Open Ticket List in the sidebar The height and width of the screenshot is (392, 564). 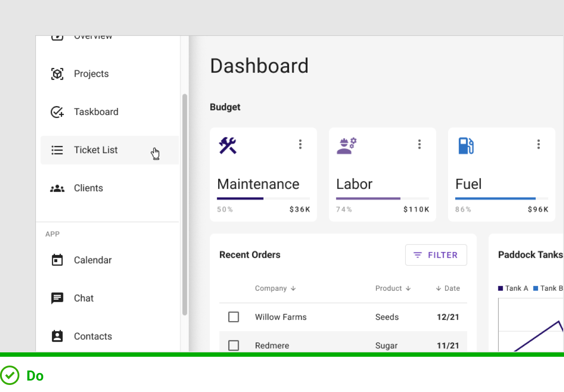pos(96,150)
